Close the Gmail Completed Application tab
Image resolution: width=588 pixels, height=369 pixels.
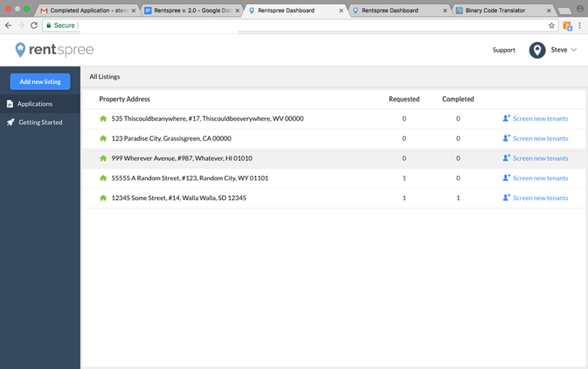(x=134, y=11)
